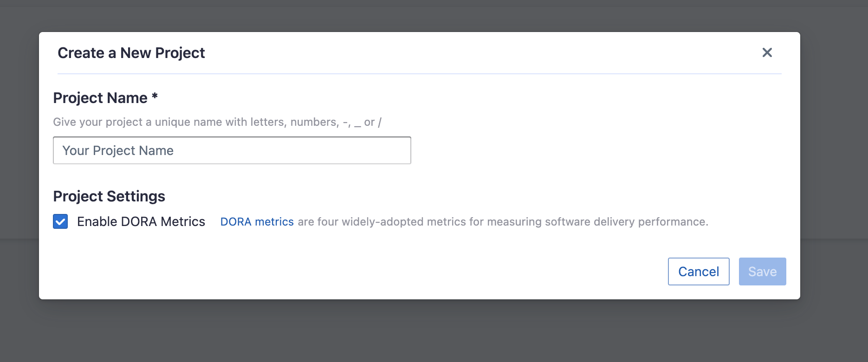This screenshot has width=868, height=362.
Task: Click the project naming hint text
Action: [217, 122]
